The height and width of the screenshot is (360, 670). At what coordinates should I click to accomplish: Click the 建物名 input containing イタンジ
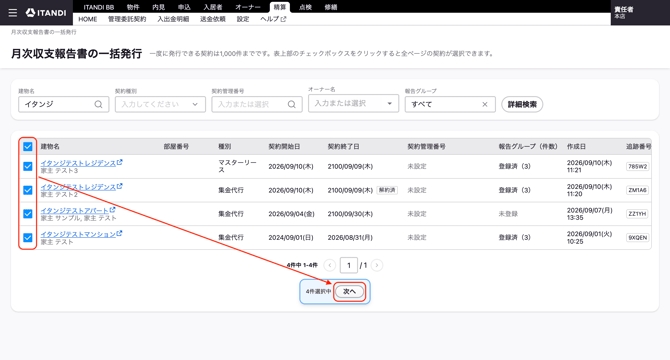pyautogui.click(x=64, y=104)
